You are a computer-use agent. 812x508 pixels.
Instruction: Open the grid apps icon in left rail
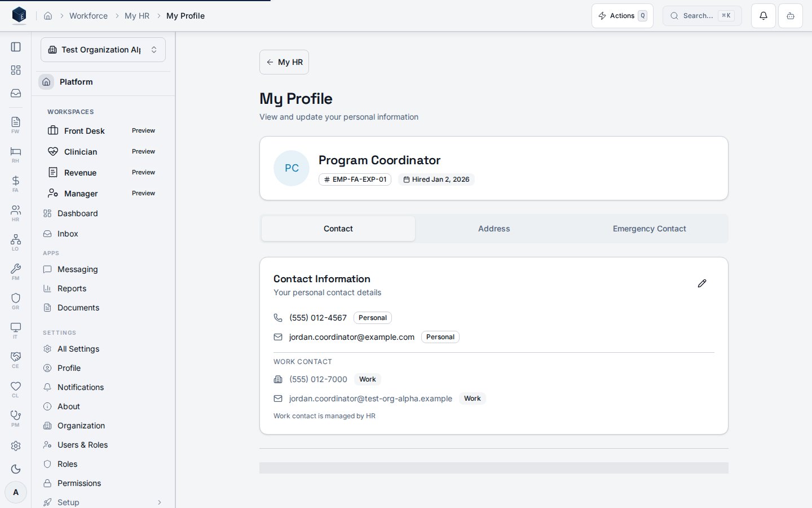(x=16, y=70)
